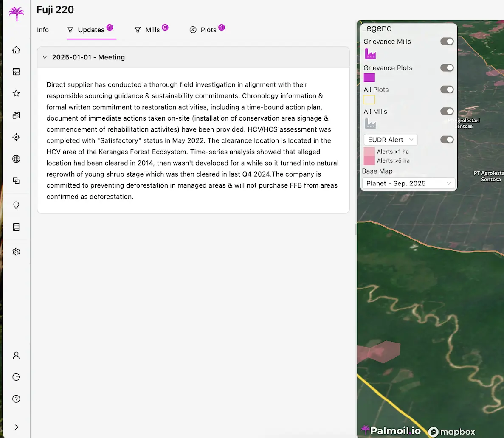Screen dimensions: 504x438
Task: Click the home icon in sidebar
Action: pyautogui.click(x=16, y=50)
